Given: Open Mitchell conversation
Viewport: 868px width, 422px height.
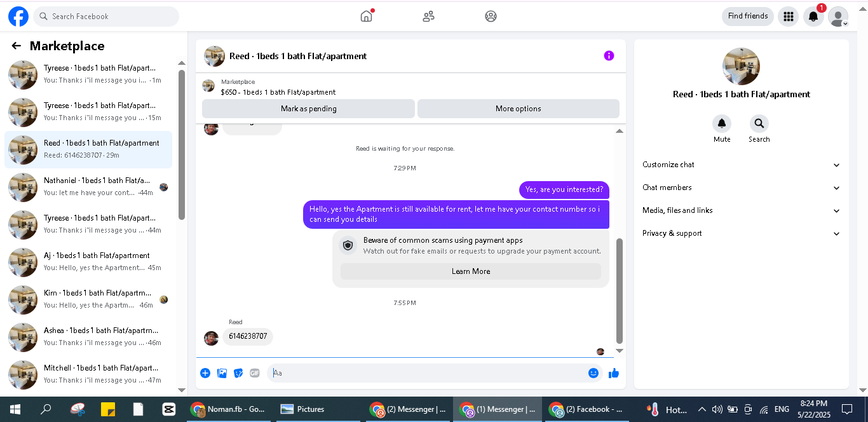Looking at the screenshot, I should pyautogui.click(x=88, y=375).
